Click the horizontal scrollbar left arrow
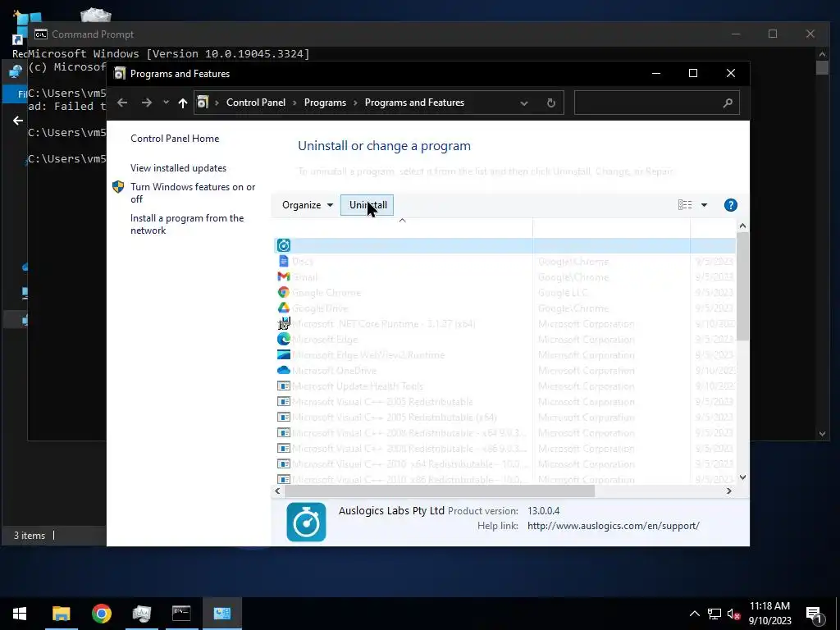 click(x=277, y=491)
